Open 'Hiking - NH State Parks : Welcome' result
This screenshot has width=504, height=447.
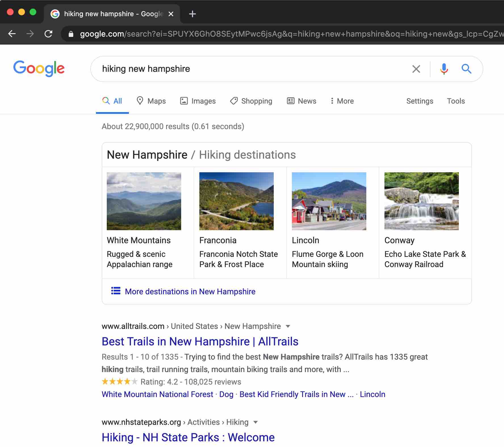188,437
